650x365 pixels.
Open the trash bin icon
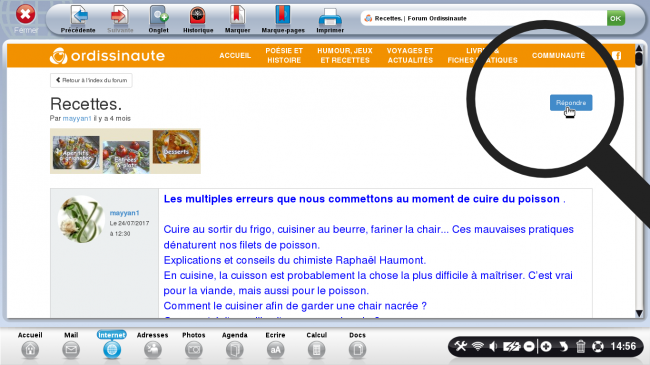coord(581,346)
